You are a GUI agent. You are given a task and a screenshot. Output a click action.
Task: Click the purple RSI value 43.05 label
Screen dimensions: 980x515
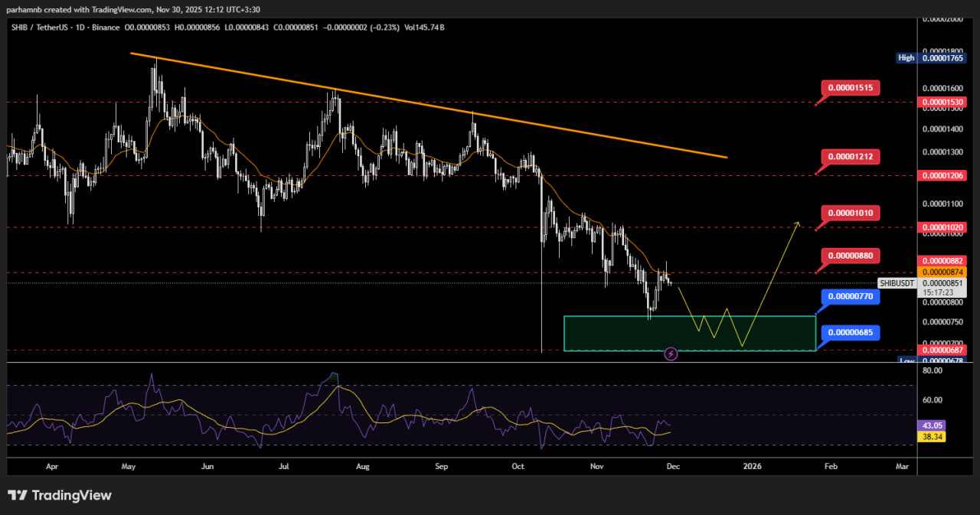[x=930, y=425]
